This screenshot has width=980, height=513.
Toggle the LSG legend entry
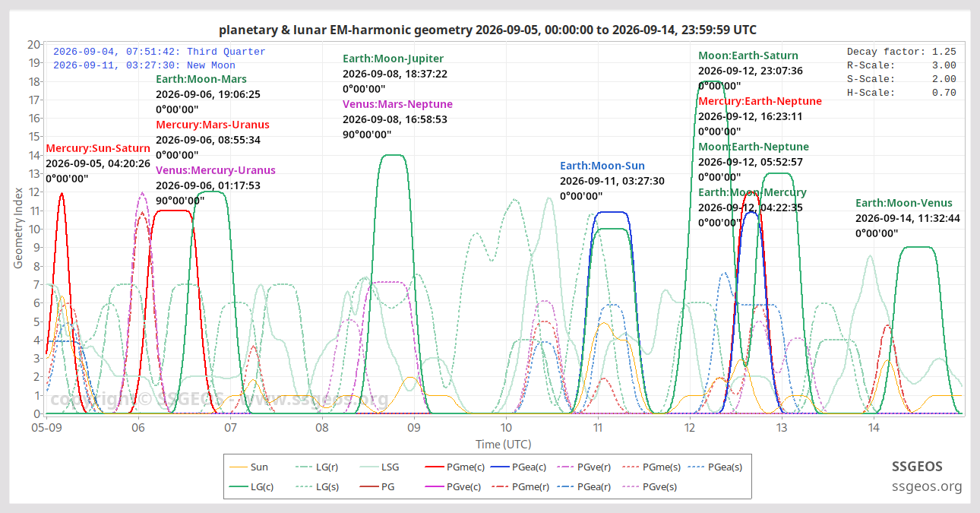(x=379, y=467)
